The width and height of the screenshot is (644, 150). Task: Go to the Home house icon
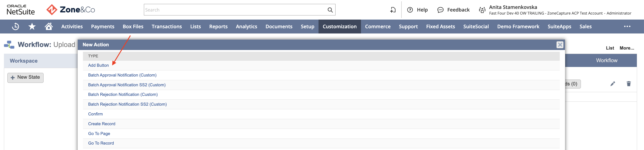tap(49, 26)
